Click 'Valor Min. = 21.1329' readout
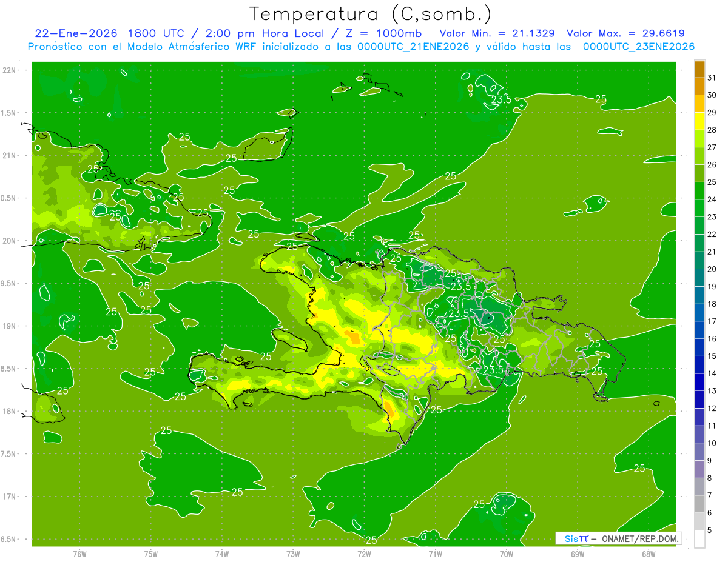 pyautogui.click(x=497, y=33)
